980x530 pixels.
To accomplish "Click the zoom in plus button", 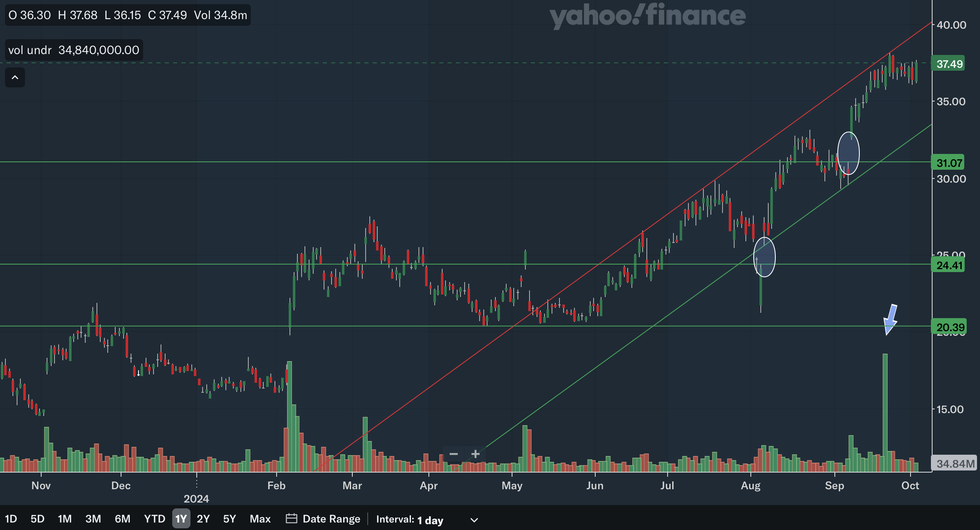I will (x=475, y=454).
